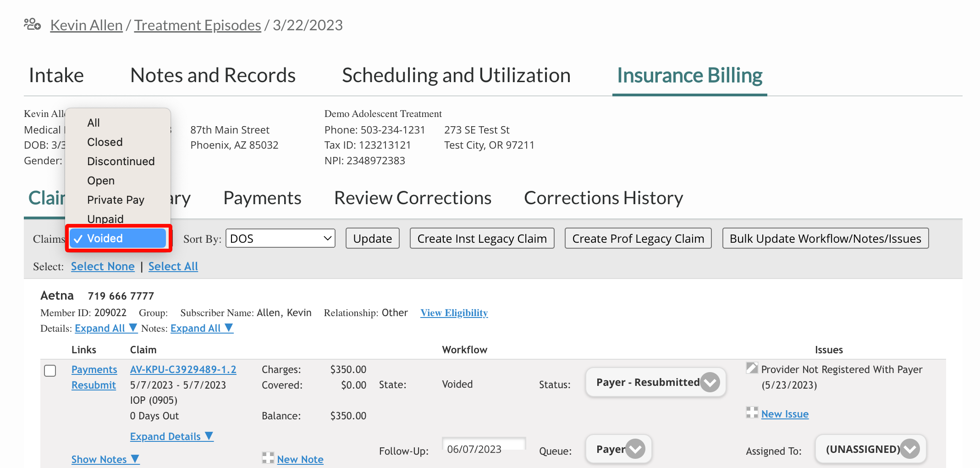Open the Corrections History tab
The image size is (980, 468).
pos(603,198)
